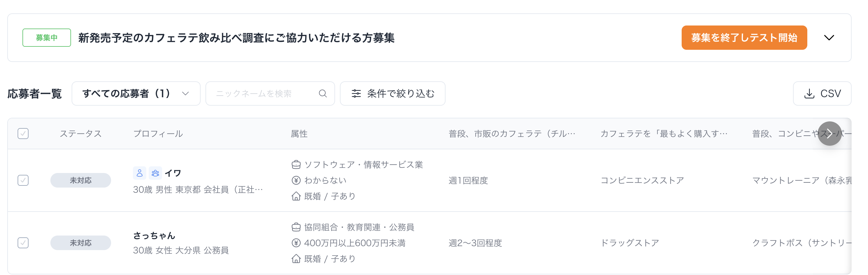This screenshot has height=275, width=868.
Task: Click the 募集を終了しテスト開始 button
Action: tap(744, 37)
